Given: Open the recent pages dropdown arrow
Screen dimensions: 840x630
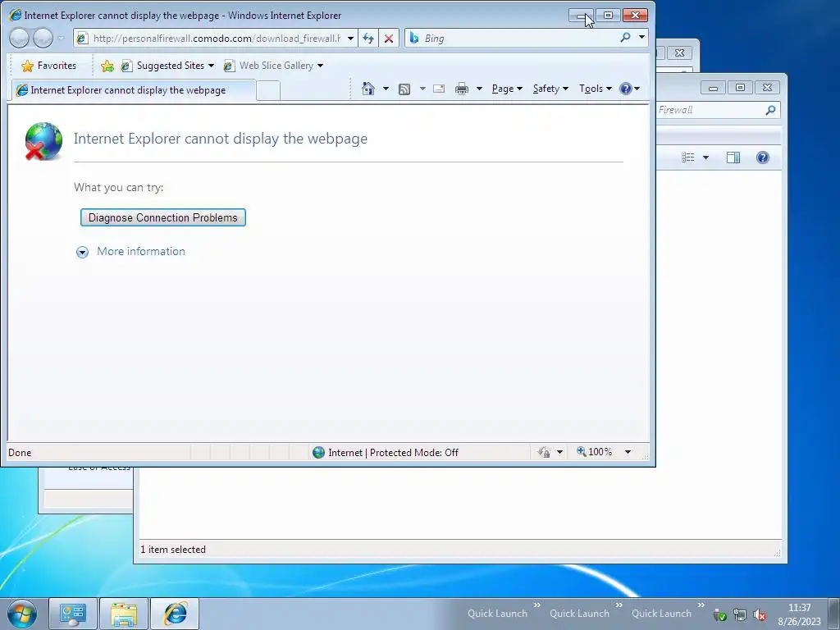Looking at the screenshot, I should pos(61,38).
